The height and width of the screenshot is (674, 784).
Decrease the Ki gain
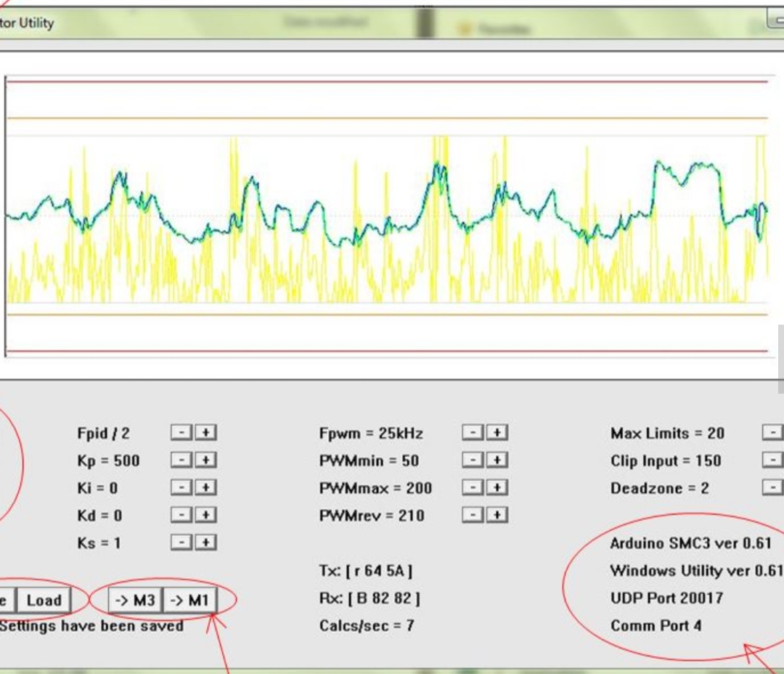[x=181, y=488]
